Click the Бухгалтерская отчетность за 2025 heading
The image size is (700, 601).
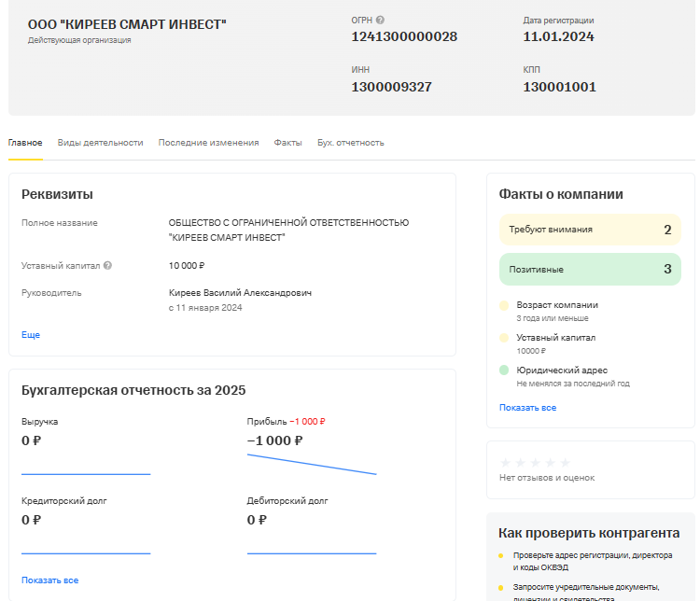tap(133, 390)
